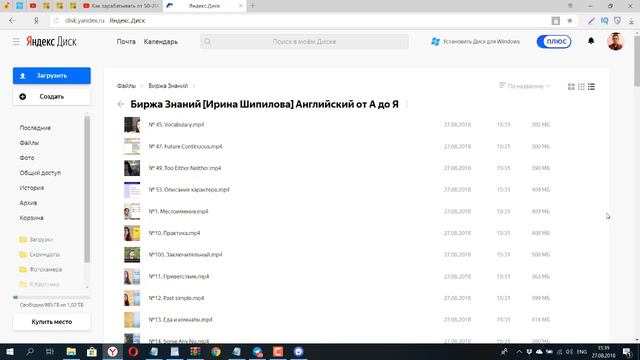Click the IQ extension icon

[604, 20]
